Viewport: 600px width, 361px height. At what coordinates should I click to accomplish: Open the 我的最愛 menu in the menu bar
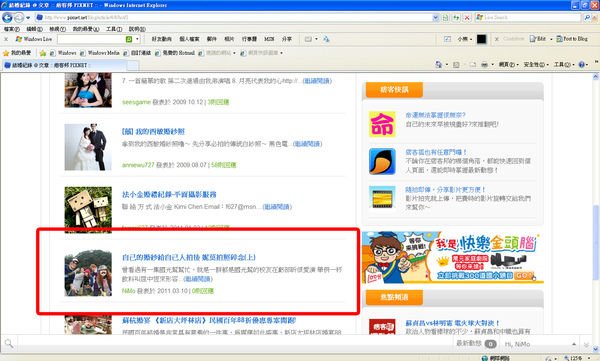(x=86, y=29)
